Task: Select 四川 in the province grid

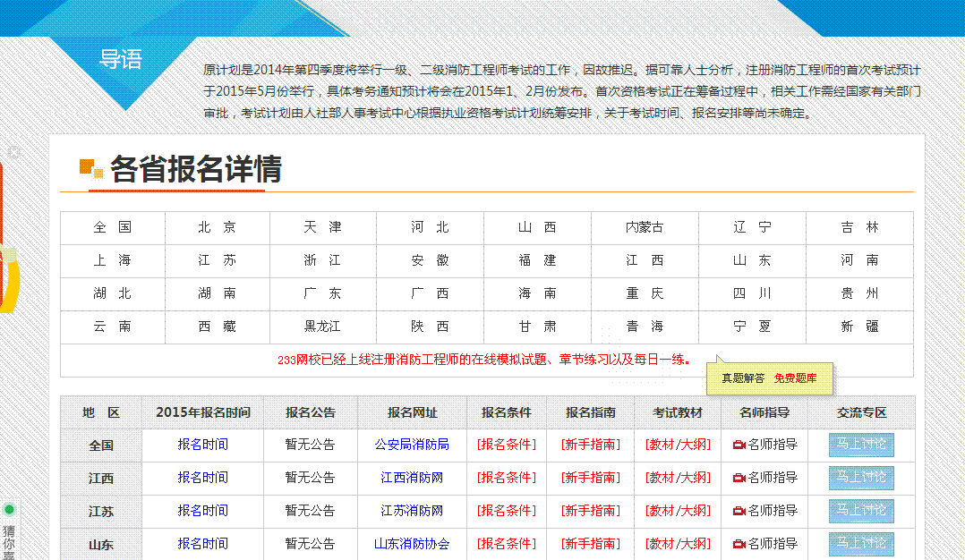Action: (x=752, y=293)
